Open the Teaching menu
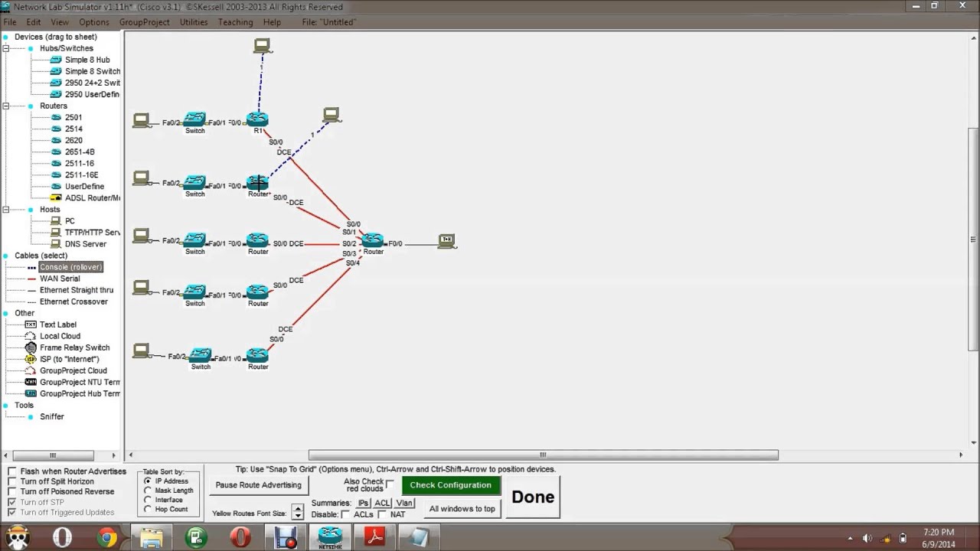980x551 pixels. (x=235, y=22)
